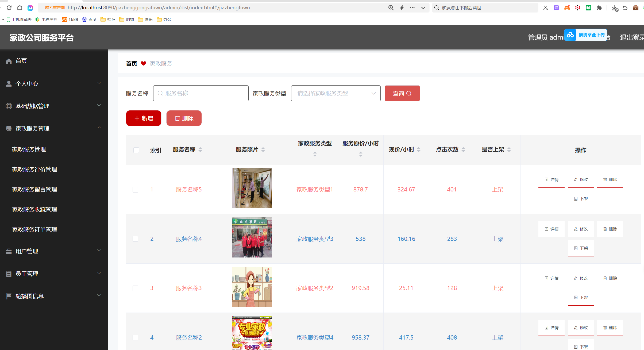644x350 pixels.
Task: Click the browser translate icon in the toolbar
Action: pos(556,8)
